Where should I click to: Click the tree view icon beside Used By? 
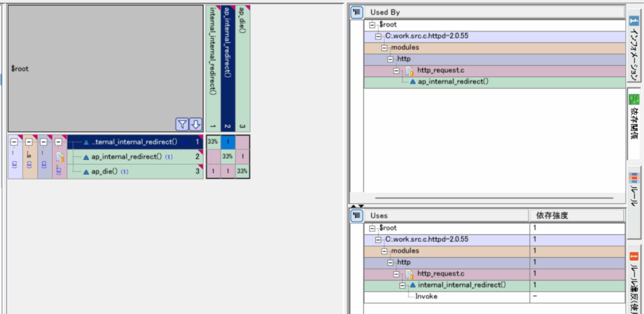356,12
